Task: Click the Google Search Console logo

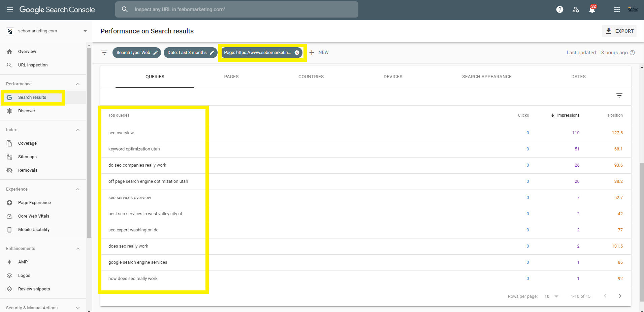Action: (57, 9)
